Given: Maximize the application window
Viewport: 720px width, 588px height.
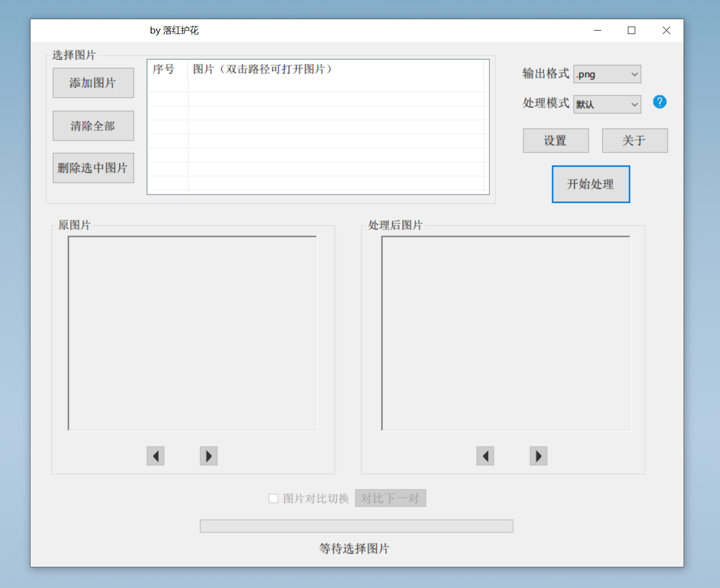Looking at the screenshot, I should (631, 31).
